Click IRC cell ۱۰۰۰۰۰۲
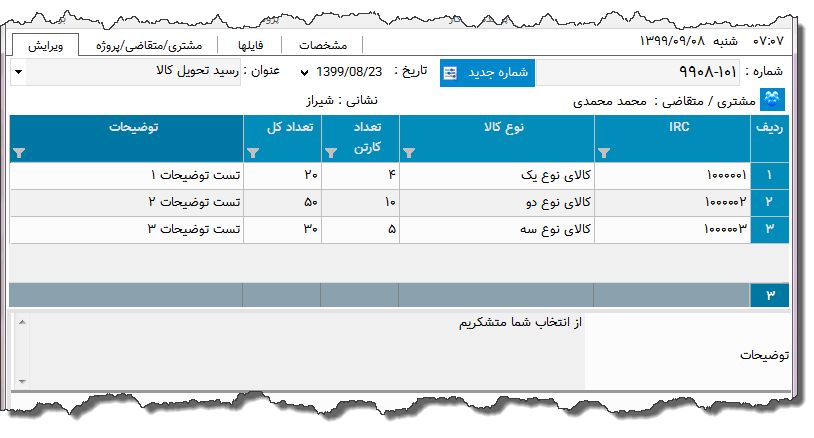The height and width of the screenshot is (438, 814). point(672,202)
